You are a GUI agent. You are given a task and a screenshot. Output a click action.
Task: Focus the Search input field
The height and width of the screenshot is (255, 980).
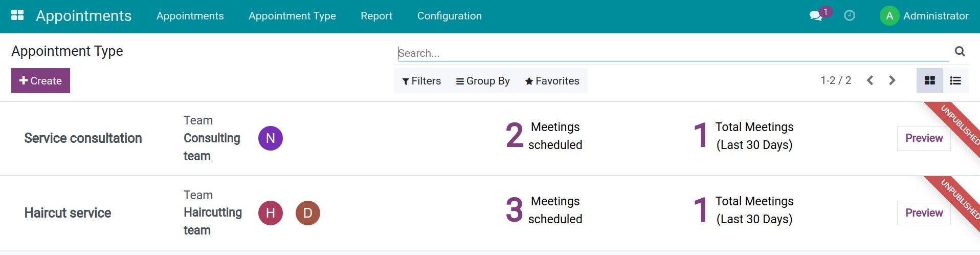click(x=673, y=53)
